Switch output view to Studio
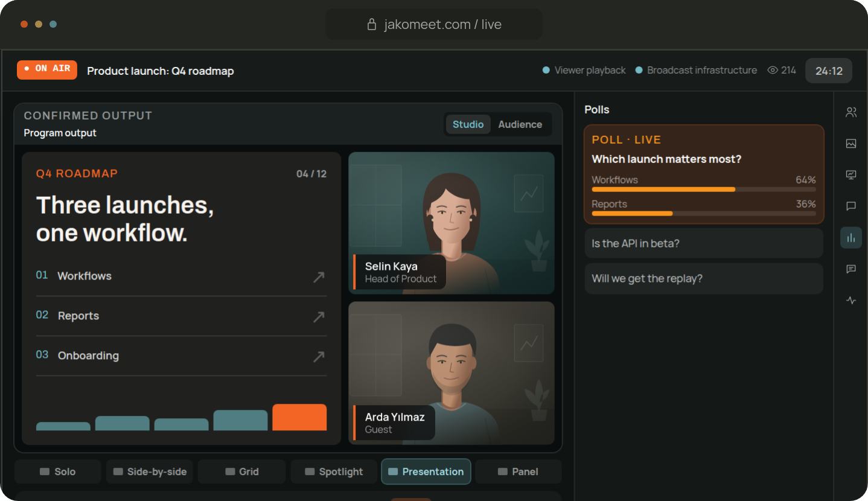The width and height of the screenshot is (868, 501). click(468, 124)
